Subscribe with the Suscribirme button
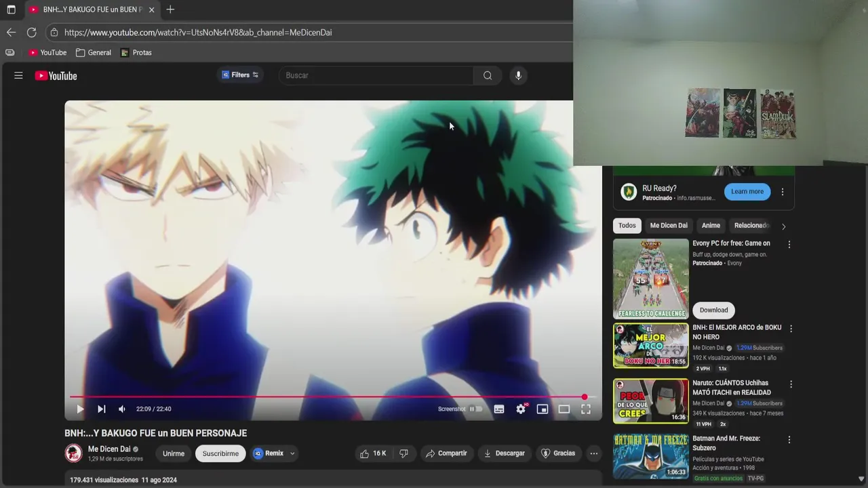The image size is (868, 488). 220,453
